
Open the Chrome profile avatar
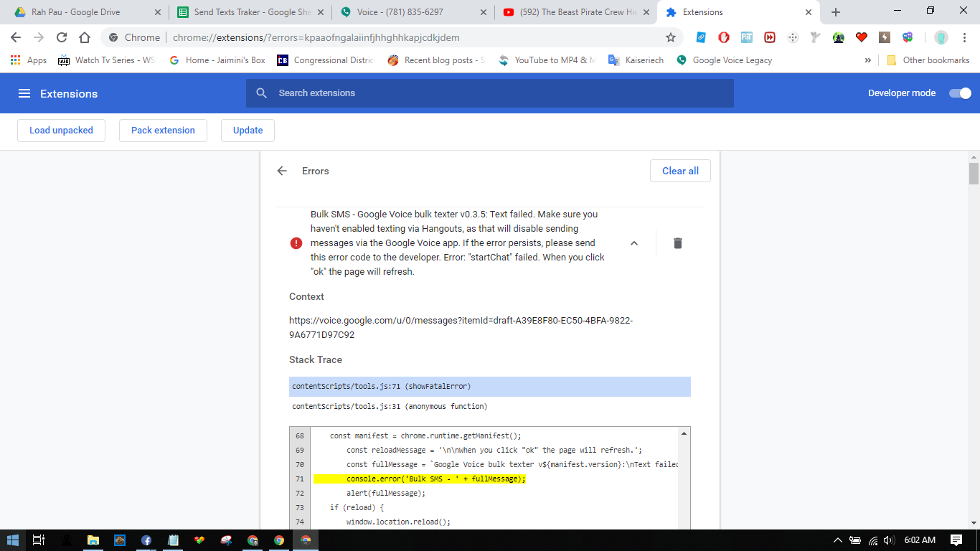pyautogui.click(x=941, y=37)
